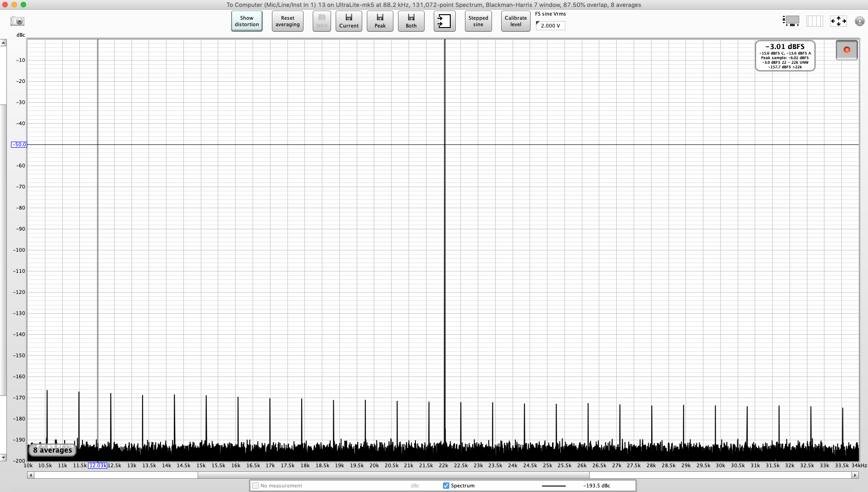Click the 22k frequency axis label
The width and height of the screenshot is (868, 492).
coord(443,465)
